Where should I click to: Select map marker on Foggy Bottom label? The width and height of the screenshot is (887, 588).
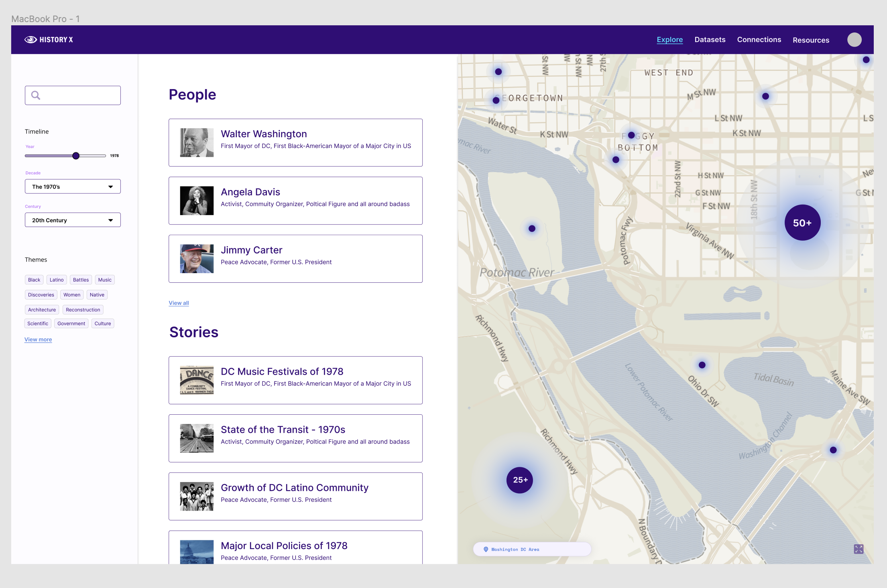click(631, 135)
